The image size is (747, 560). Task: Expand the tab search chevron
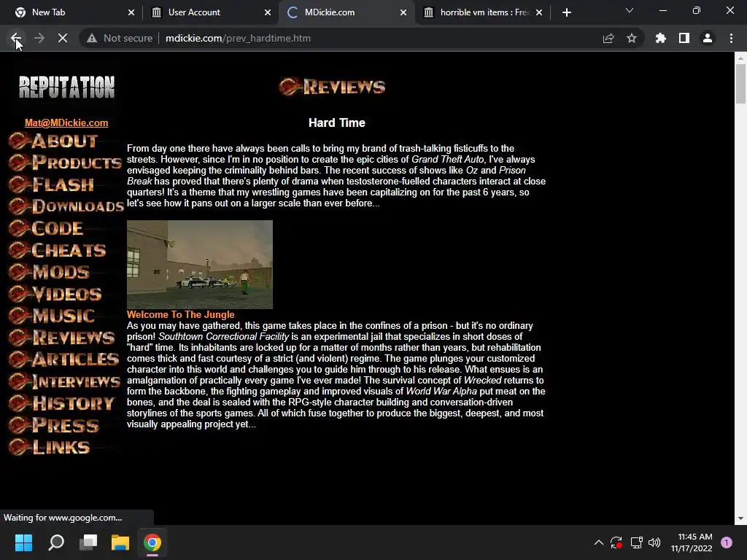(630, 10)
